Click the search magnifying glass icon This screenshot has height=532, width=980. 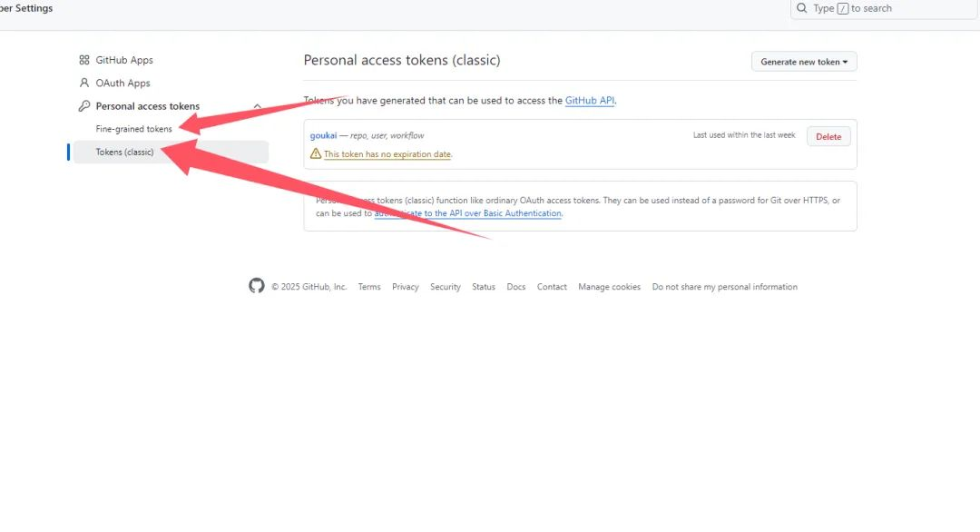[801, 8]
